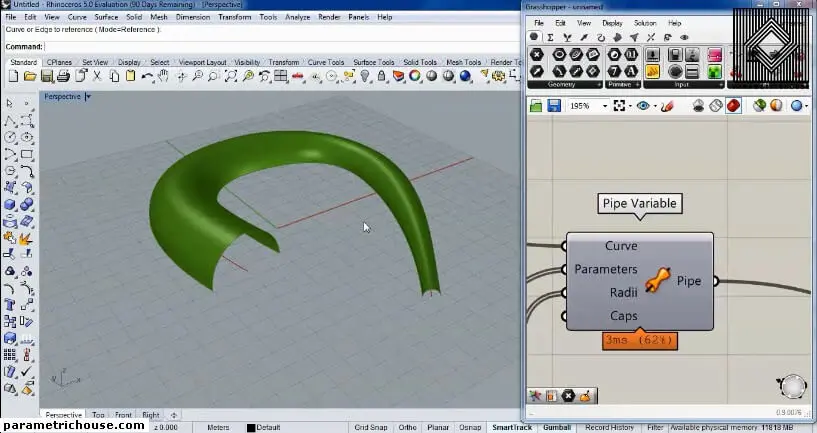Click the red shaded preview icon

[x=733, y=106]
